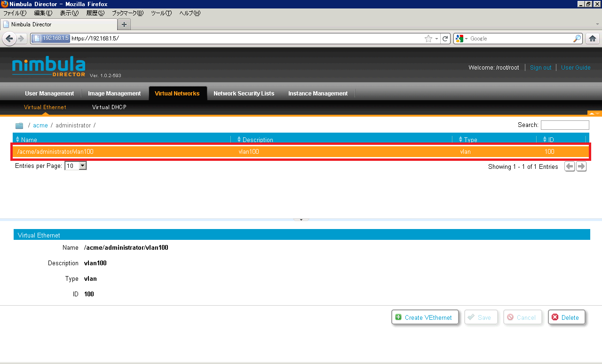Click the Save button
This screenshot has width=602, height=364.
click(x=481, y=317)
